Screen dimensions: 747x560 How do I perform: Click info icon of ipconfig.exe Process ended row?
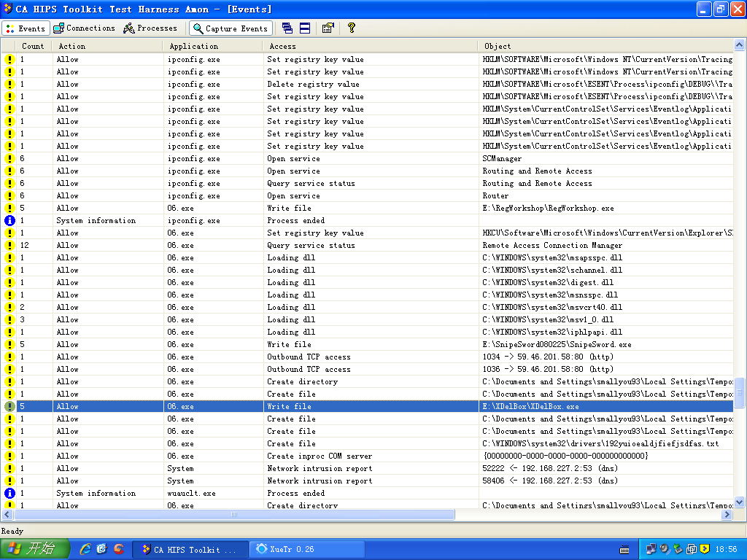9,220
